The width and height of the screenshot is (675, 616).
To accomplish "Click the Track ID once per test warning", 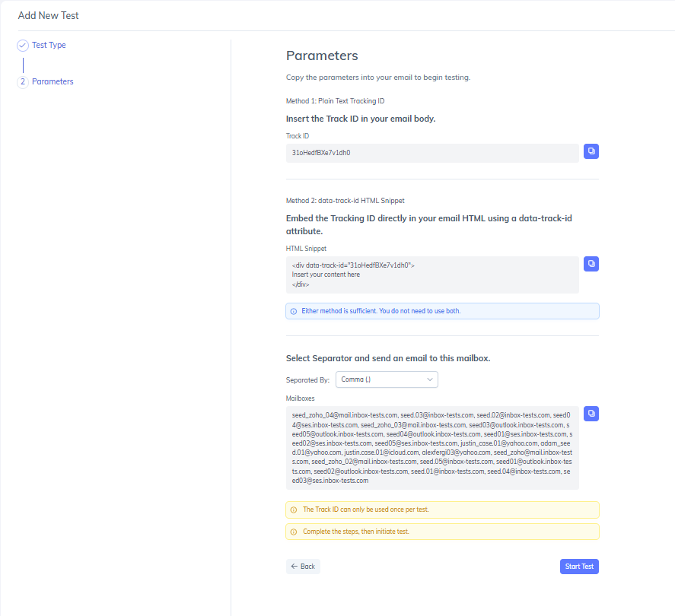I will click(x=442, y=510).
